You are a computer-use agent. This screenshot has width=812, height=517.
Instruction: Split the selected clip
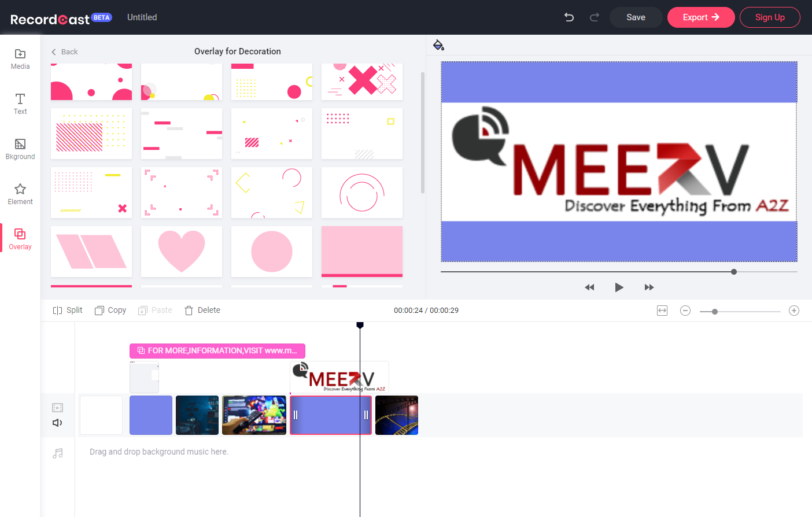[x=68, y=311]
